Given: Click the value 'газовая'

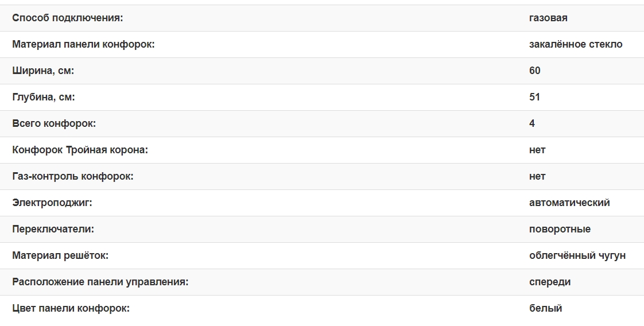Looking at the screenshot, I should 548,18.
